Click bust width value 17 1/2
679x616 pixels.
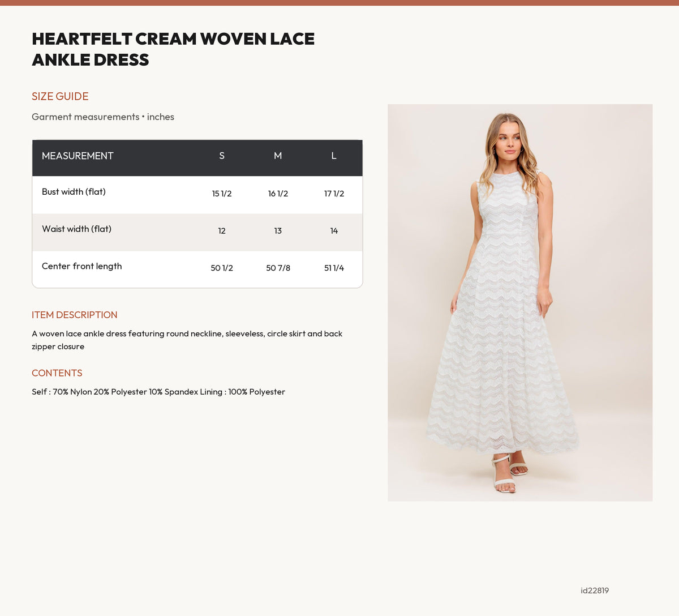click(x=334, y=194)
